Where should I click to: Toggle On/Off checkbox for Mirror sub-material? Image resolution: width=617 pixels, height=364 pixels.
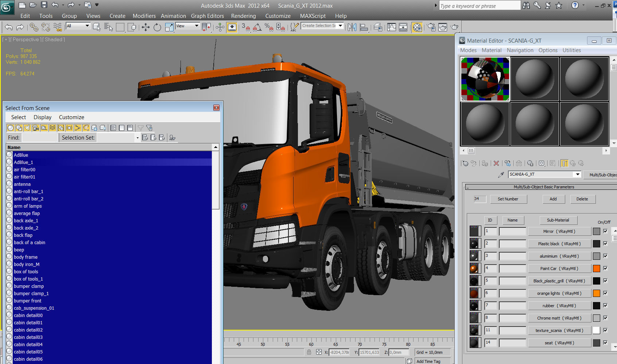pyautogui.click(x=605, y=231)
